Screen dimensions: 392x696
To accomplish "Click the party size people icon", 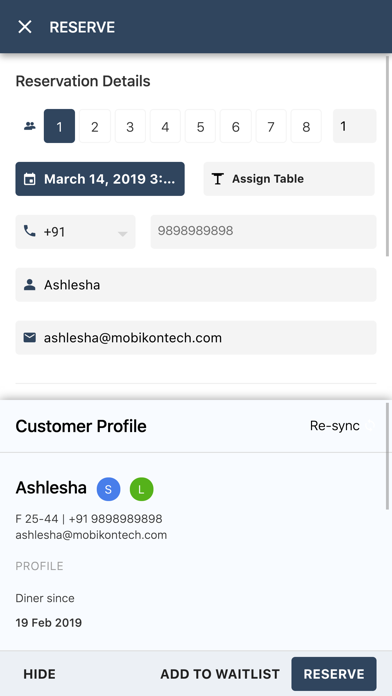I will [x=30, y=126].
